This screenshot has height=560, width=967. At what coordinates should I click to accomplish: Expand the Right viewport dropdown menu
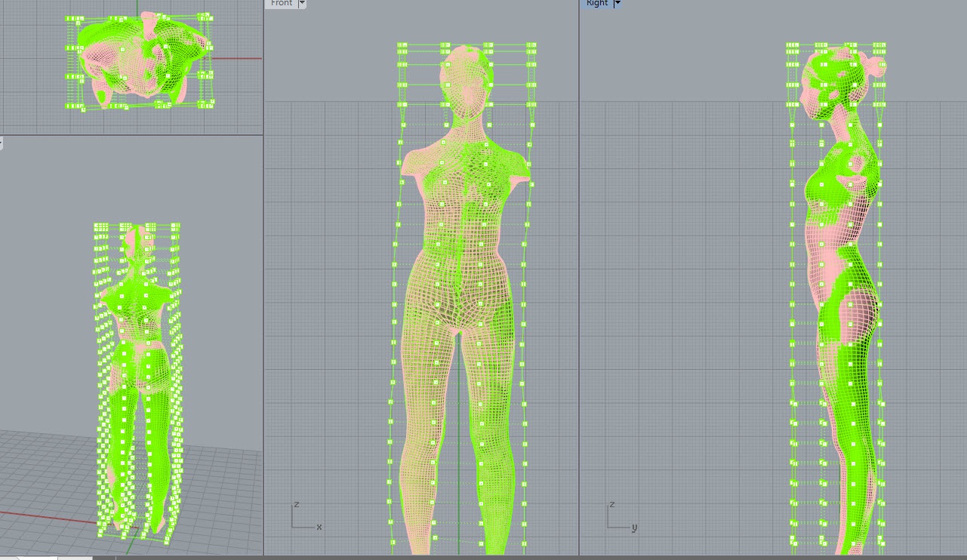point(617,4)
